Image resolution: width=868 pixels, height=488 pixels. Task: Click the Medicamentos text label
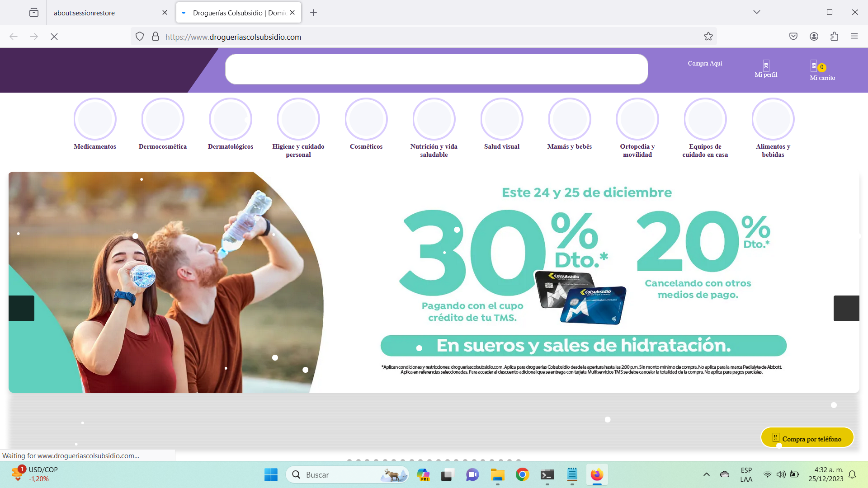[95, 146]
